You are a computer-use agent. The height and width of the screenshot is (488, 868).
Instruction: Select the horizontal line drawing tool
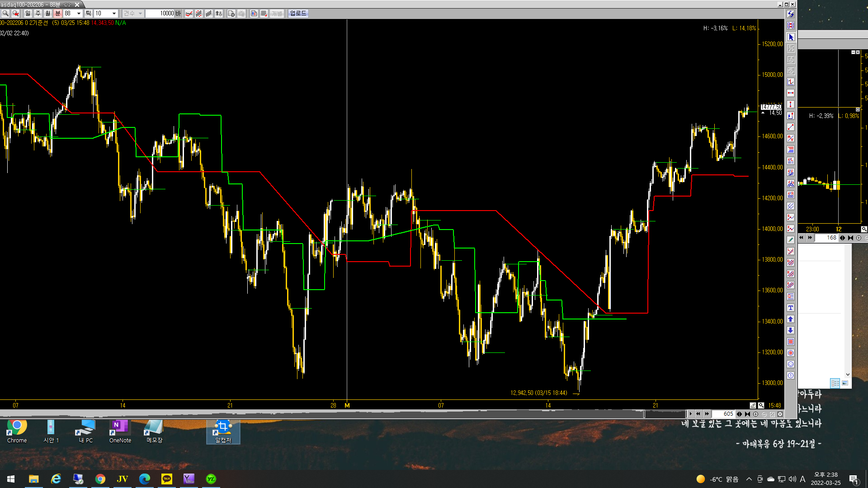pos(791,93)
